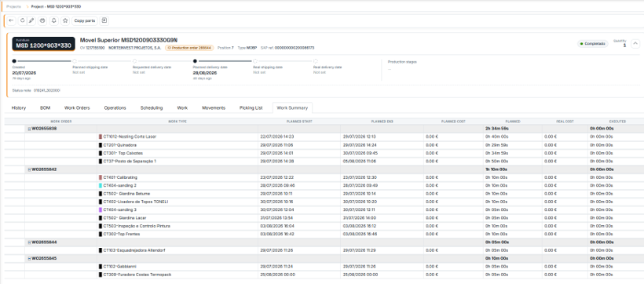Image resolution: width=644 pixels, height=284 pixels.
Task: Select CT502- Giardina Lacar row
Action: click(125, 218)
